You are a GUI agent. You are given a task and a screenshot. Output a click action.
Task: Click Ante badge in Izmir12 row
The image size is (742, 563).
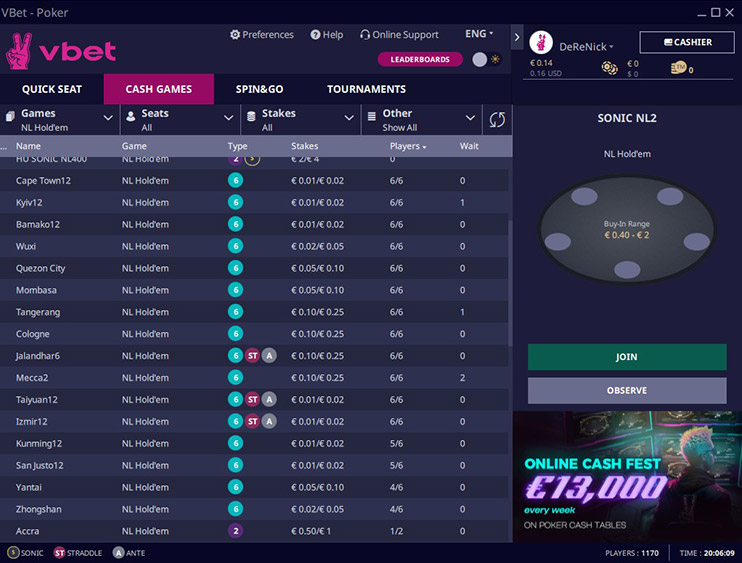click(x=269, y=421)
